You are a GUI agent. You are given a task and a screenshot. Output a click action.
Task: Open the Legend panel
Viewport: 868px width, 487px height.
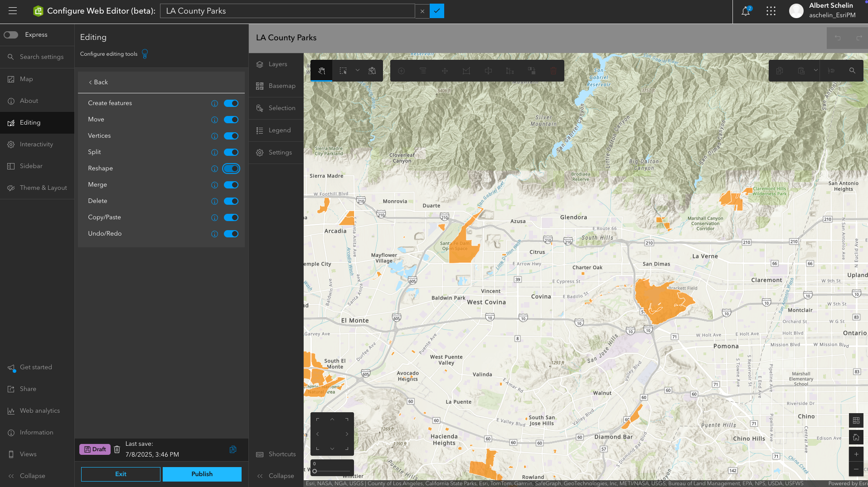pyautogui.click(x=276, y=130)
